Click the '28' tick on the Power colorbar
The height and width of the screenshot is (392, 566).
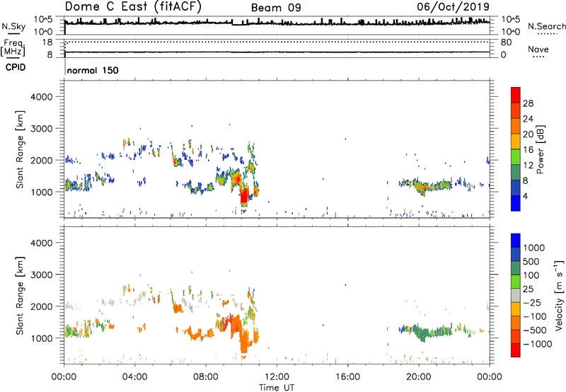pos(528,103)
